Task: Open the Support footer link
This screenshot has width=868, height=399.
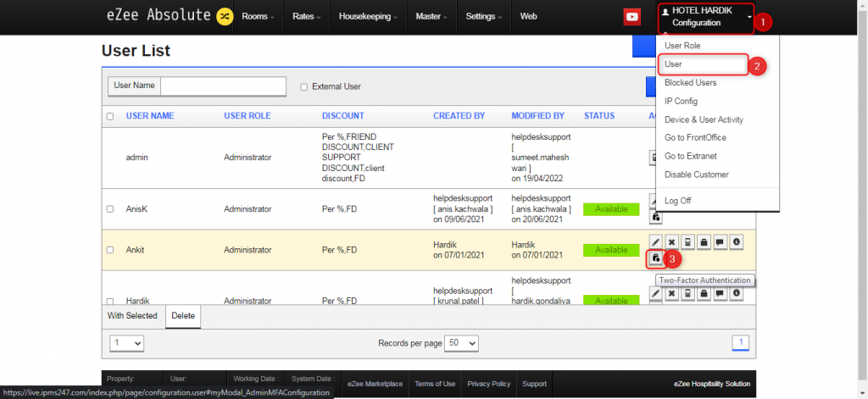Action: click(x=534, y=384)
